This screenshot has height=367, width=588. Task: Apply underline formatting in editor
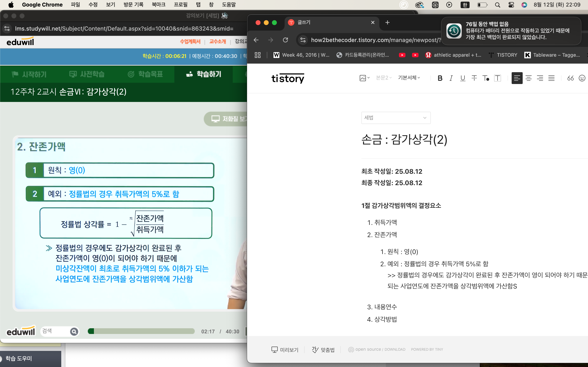pos(463,78)
